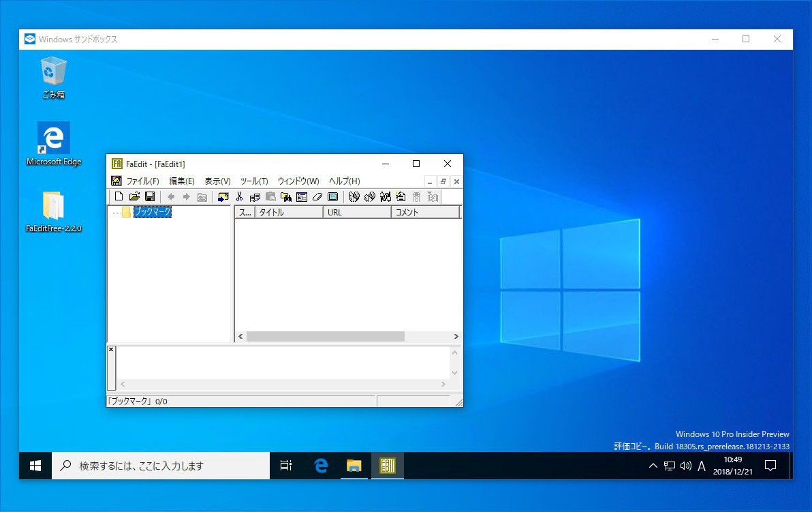Click the list's horizontal scrollbar right arrow

456,337
